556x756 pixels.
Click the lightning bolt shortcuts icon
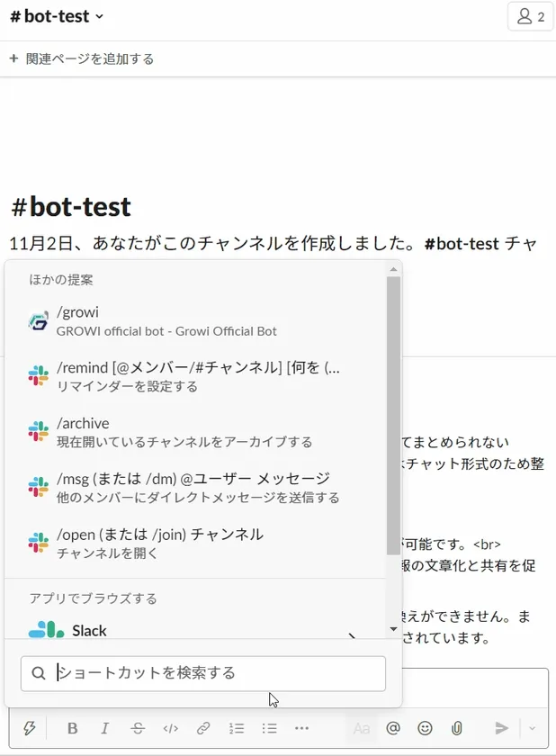click(29, 728)
